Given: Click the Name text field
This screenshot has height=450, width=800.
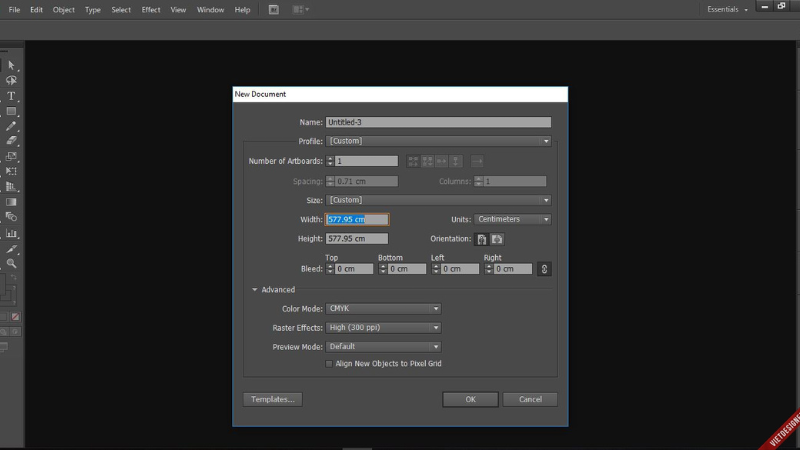Looking at the screenshot, I should pyautogui.click(x=438, y=122).
